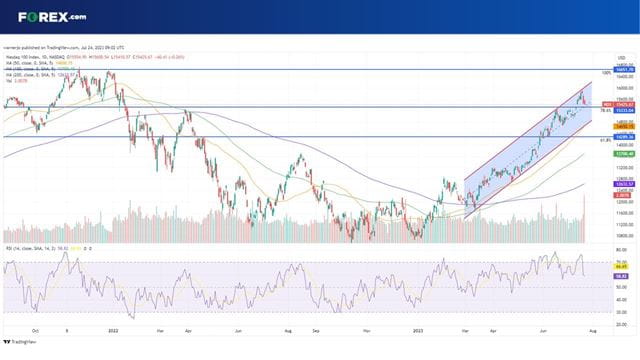Viewport: 640px width, 360px height.
Task: Click the blue 15233.04 price label
Action: pyautogui.click(x=624, y=110)
